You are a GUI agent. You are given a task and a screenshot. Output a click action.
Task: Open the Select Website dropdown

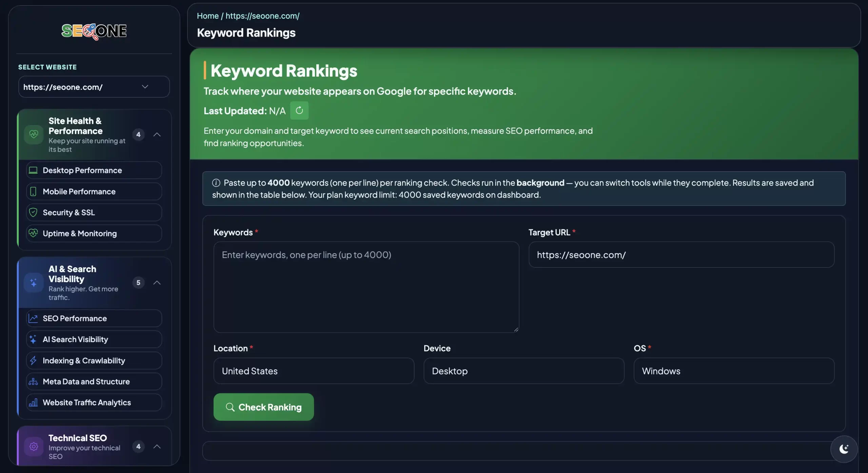click(94, 87)
